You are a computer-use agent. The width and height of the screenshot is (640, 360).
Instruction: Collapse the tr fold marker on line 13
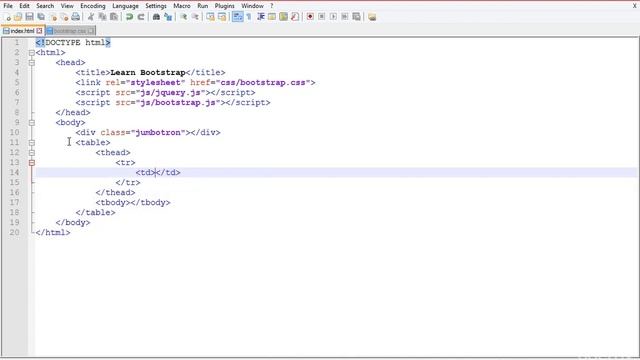31,163
